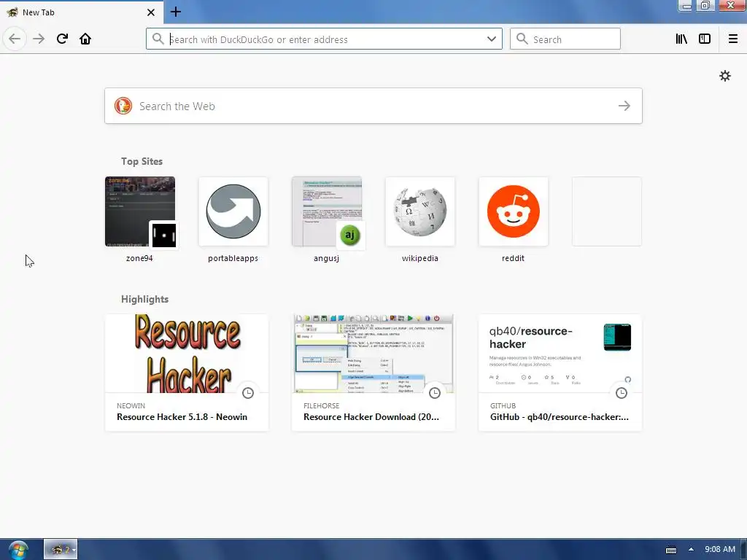Open new tab page preferences gear
This screenshot has width=747, height=560.
[x=724, y=76]
